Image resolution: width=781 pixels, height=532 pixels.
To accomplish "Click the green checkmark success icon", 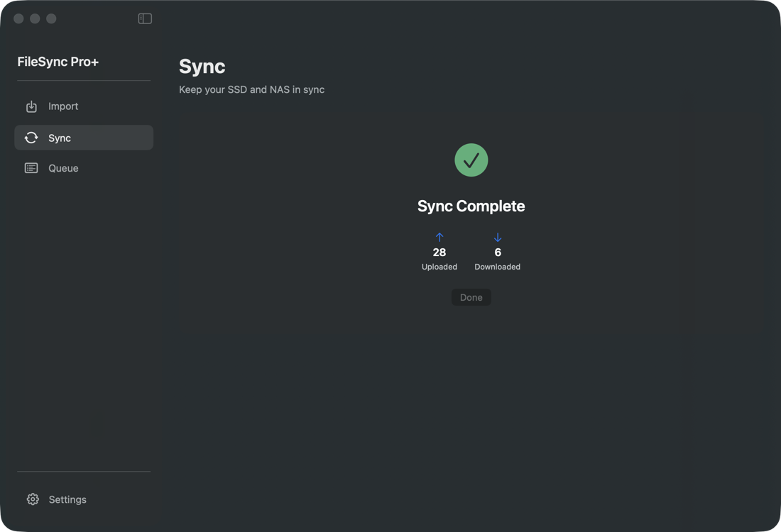I will pos(471,160).
